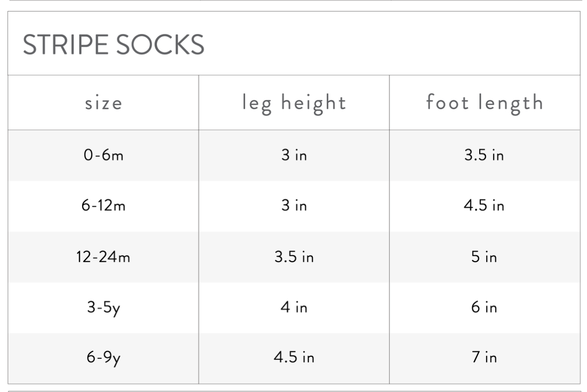Viewport: 587px width, 392px height.
Task: Click the 12-24m size cell
Action: [103, 257]
